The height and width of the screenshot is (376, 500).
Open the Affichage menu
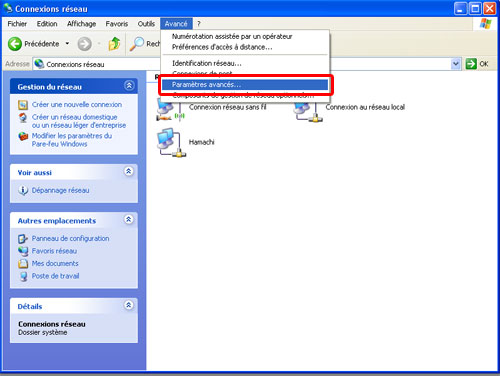point(81,24)
